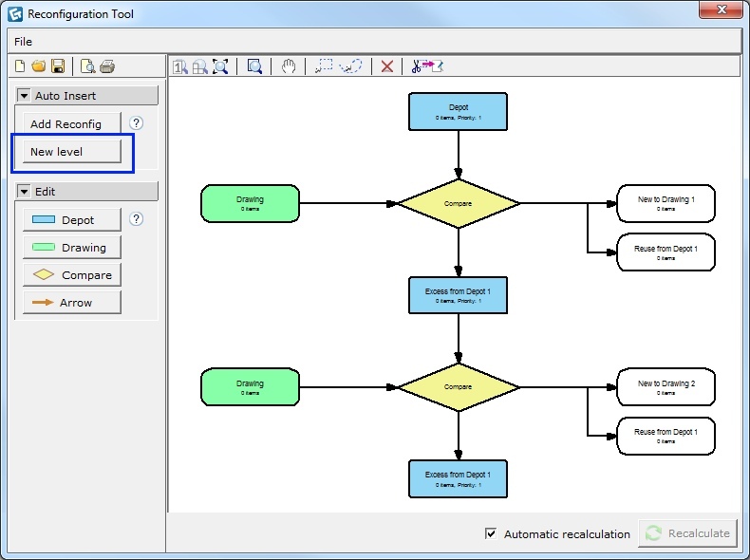Viewport: 750px width, 560px height.
Task: Click the zoom to fit icon
Action: coord(220,66)
